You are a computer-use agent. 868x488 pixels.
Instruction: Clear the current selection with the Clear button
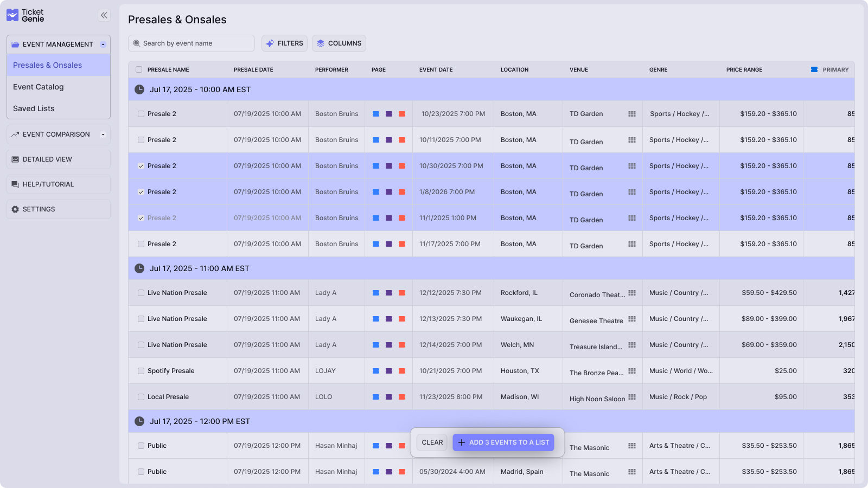[x=432, y=442]
